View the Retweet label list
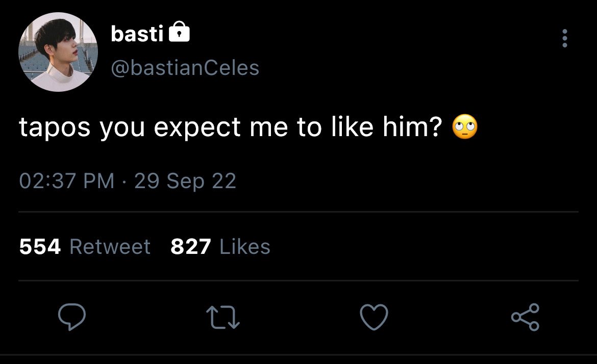The width and height of the screenshot is (597, 364). point(110,246)
